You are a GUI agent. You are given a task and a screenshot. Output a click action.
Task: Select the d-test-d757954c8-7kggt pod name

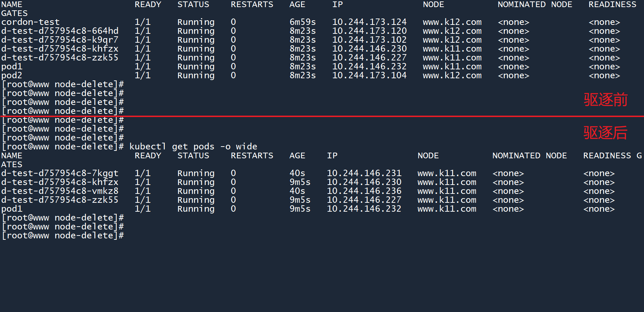click(60, 173)
